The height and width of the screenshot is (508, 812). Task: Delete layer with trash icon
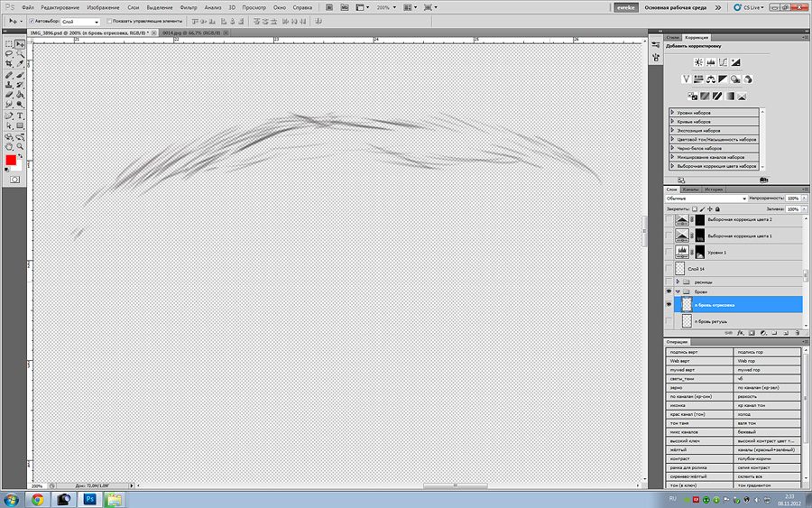tap(797, 333)
